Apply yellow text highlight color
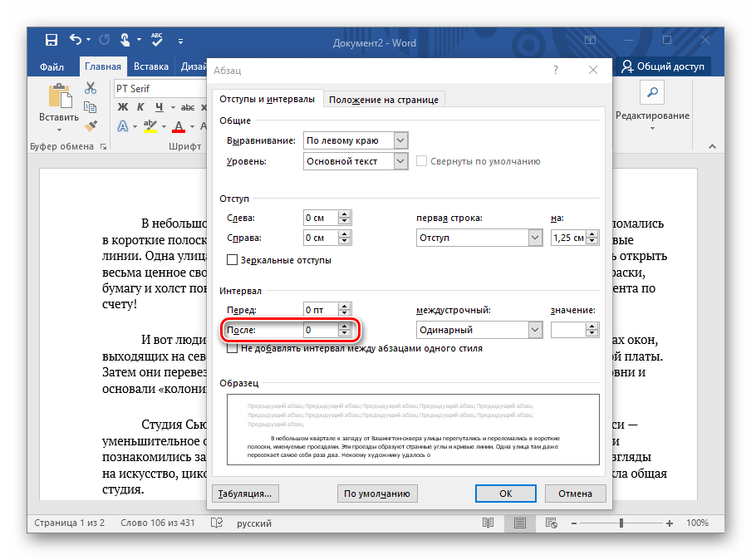Screen dimensions: 751x560 click(150, 126)
